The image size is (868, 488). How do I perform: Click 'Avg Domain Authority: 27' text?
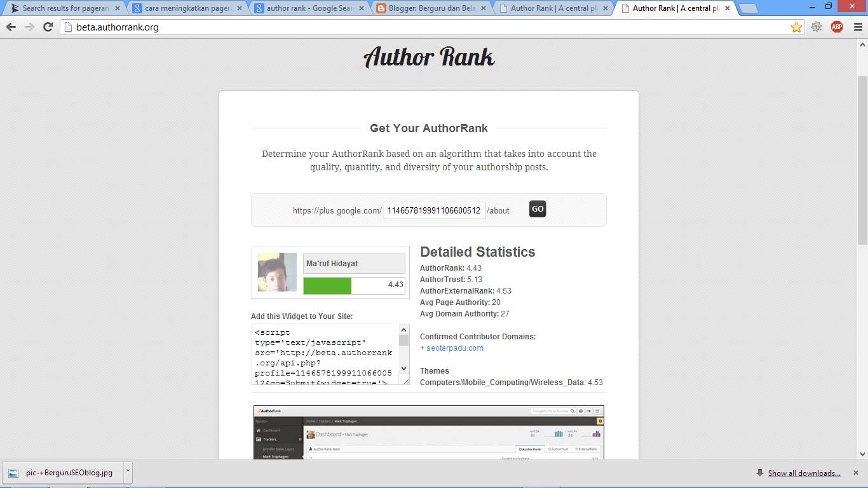tap(465, 314)
